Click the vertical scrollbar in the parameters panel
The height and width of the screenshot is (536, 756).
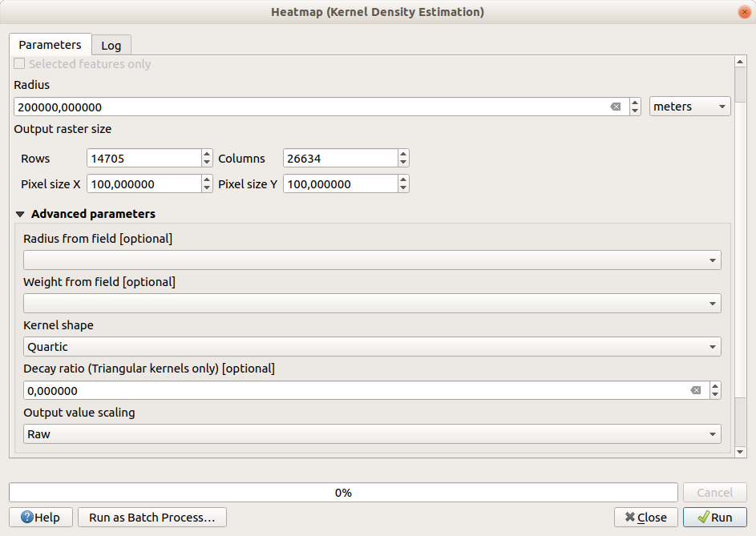740,240
